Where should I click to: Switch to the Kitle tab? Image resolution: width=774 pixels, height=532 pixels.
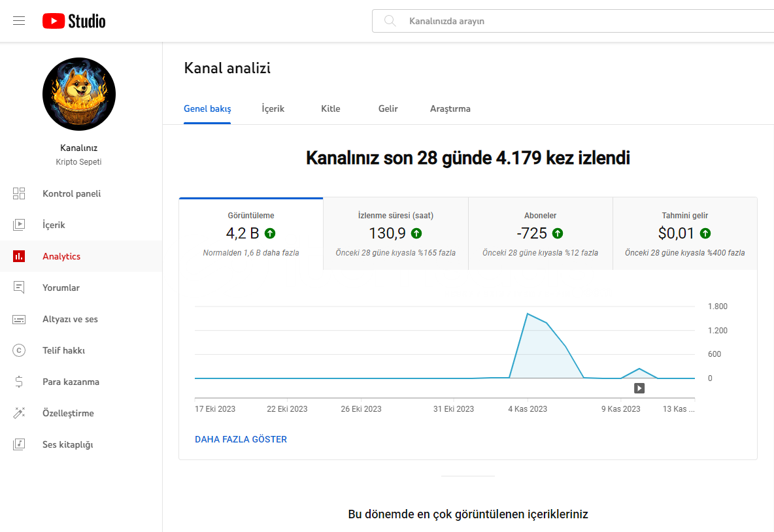pos(330,108)
